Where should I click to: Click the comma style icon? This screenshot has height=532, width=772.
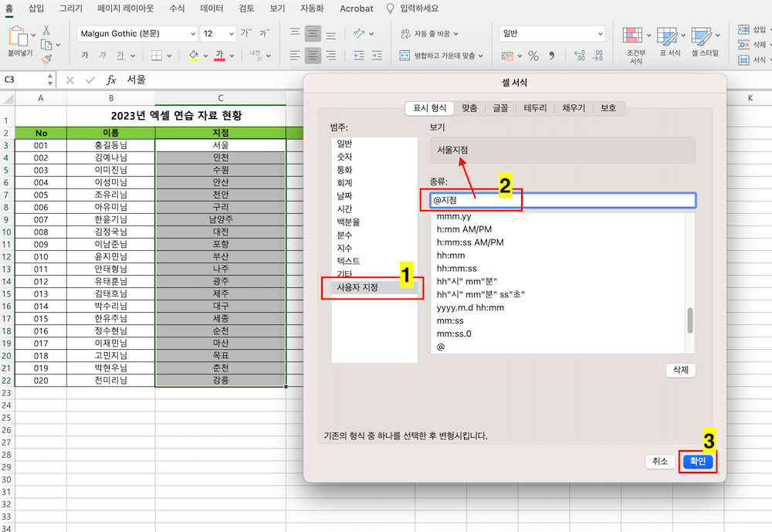point(550,56)
